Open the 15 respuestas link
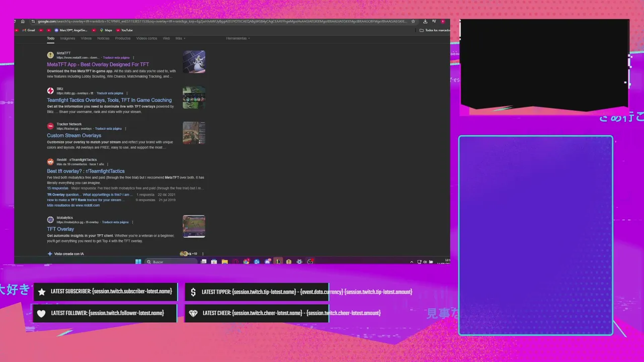Image resolution: width=644 pixels, height=362 pixels. [57, 188]
